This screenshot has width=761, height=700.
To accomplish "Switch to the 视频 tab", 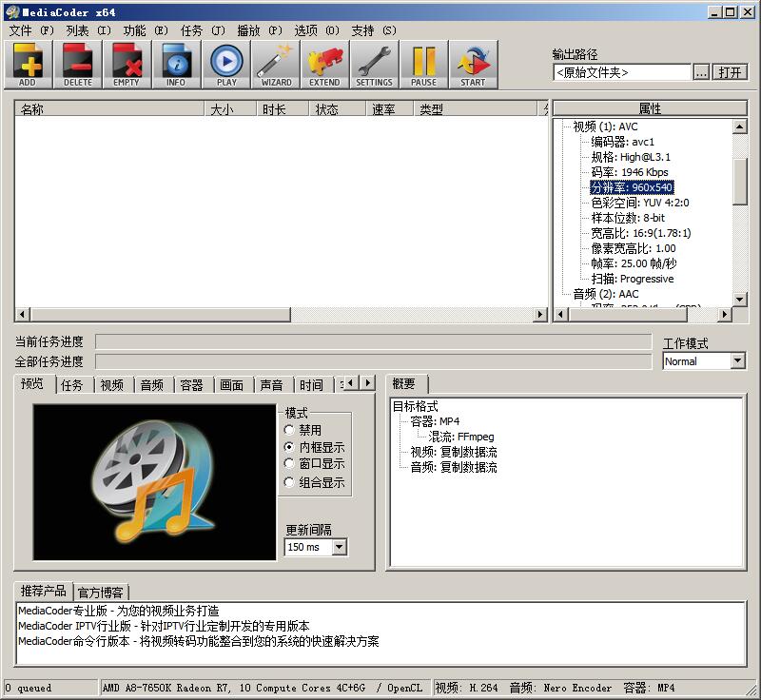I will pos(112,385).
